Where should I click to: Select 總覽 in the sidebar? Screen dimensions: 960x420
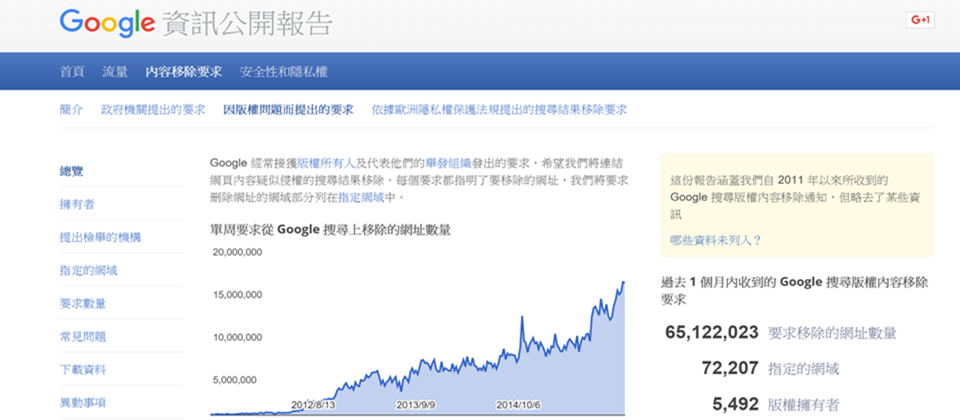(72, 171)
